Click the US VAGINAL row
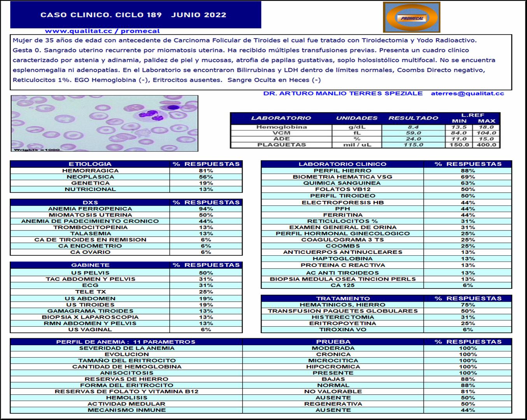The height and width of the screenshot is (420, 527). (126, 330)
